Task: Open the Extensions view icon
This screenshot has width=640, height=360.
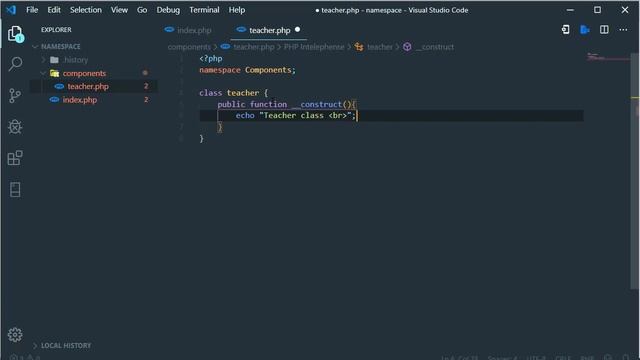Action: (x=15, y=158)
